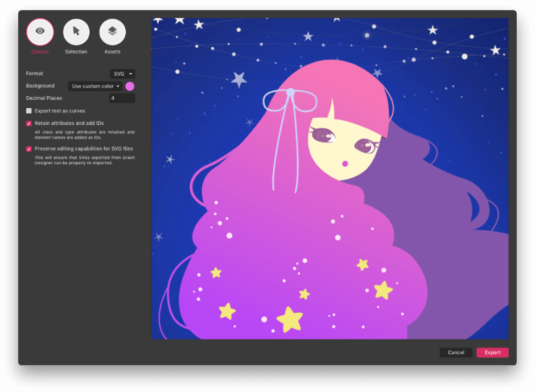
Task: Select the Selection arrow icon
Action: (76, 32)
